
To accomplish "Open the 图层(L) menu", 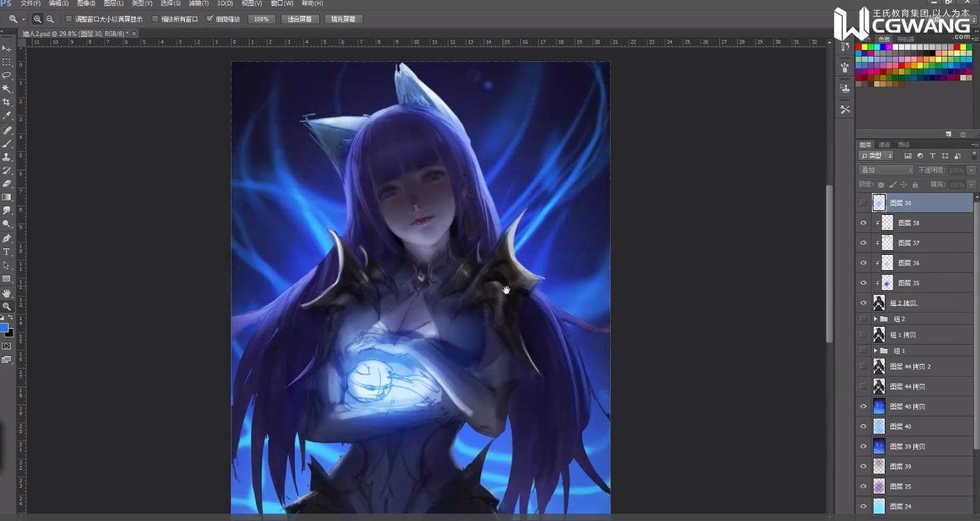I will click(114, 3).
